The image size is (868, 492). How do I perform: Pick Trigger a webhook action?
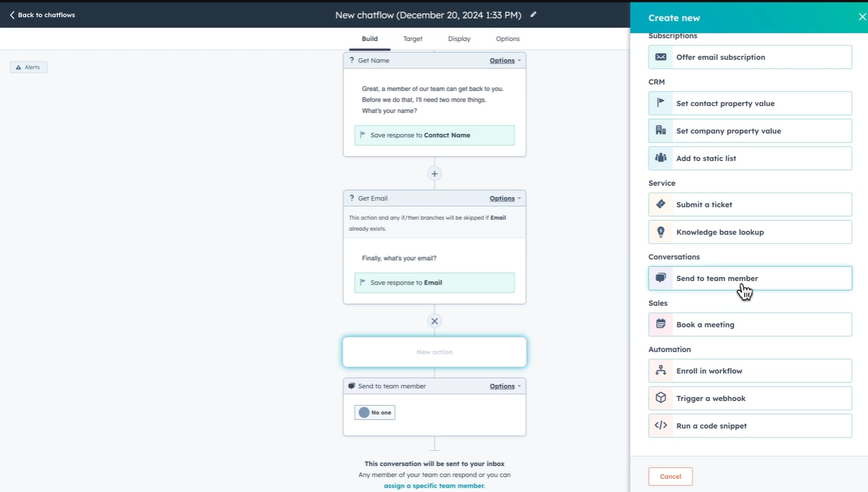coord(750,398)
